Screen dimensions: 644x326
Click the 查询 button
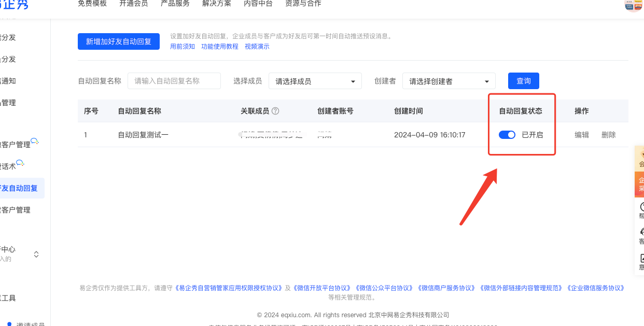coord(523,81)
